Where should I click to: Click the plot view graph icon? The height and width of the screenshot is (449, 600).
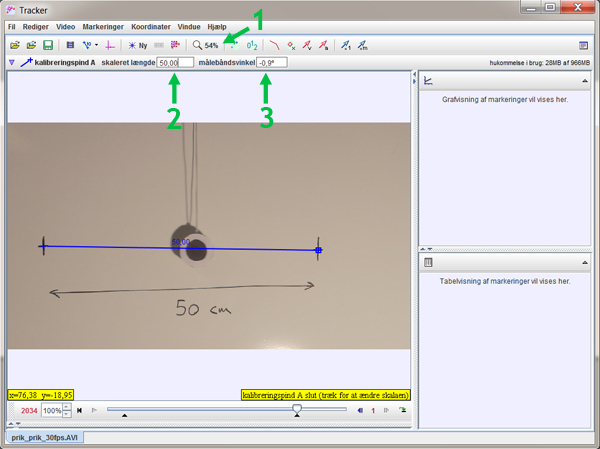(428, 81)
